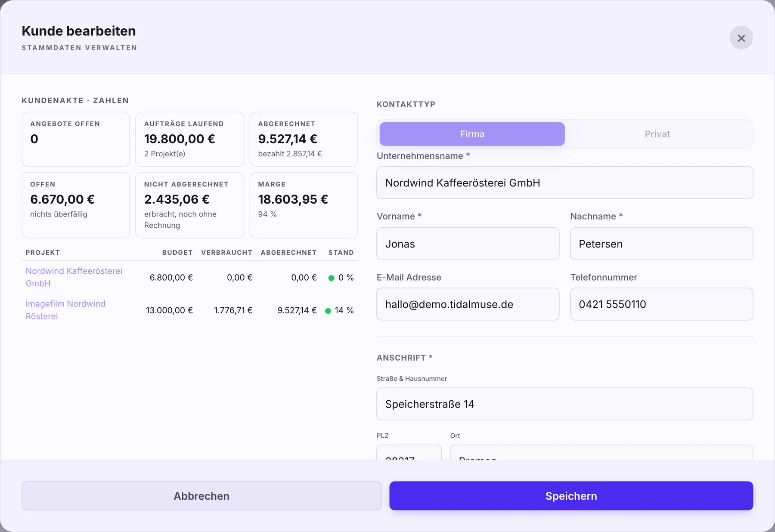Click the green status dot at 14 %
The width and height of the screenshot is (775, 532).
[x=328, y=311]
